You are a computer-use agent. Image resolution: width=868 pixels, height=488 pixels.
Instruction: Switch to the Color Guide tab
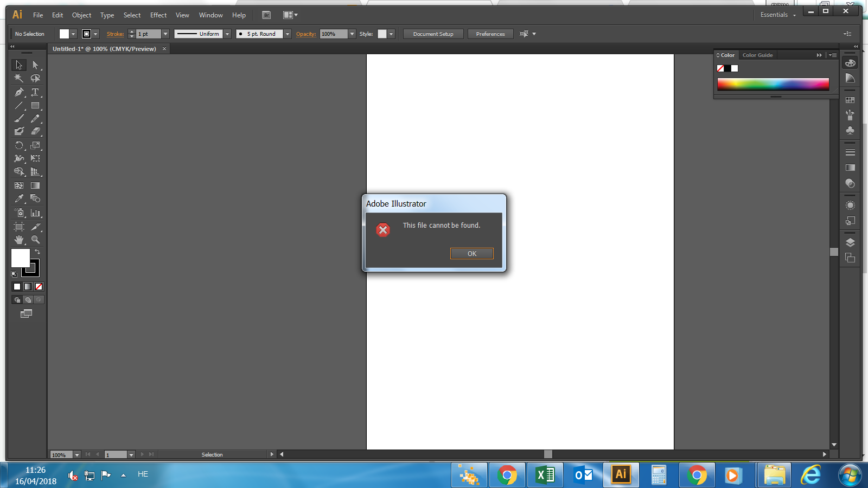757,55
